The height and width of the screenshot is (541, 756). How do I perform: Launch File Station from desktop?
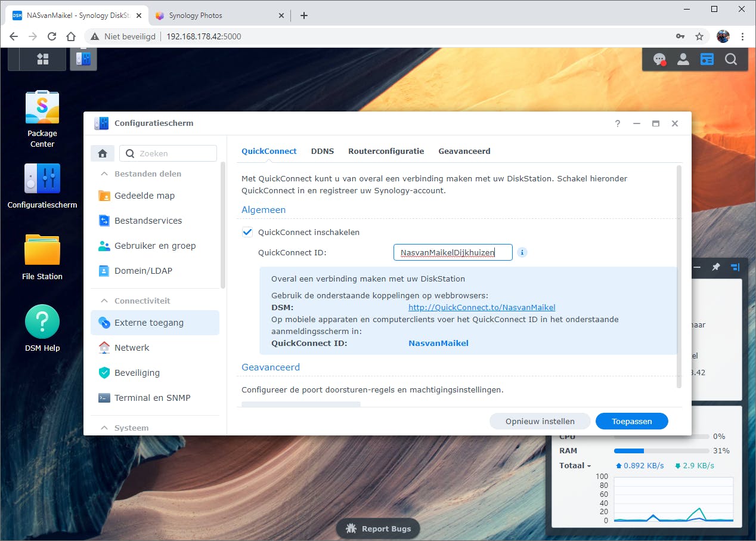click(42, 257)
